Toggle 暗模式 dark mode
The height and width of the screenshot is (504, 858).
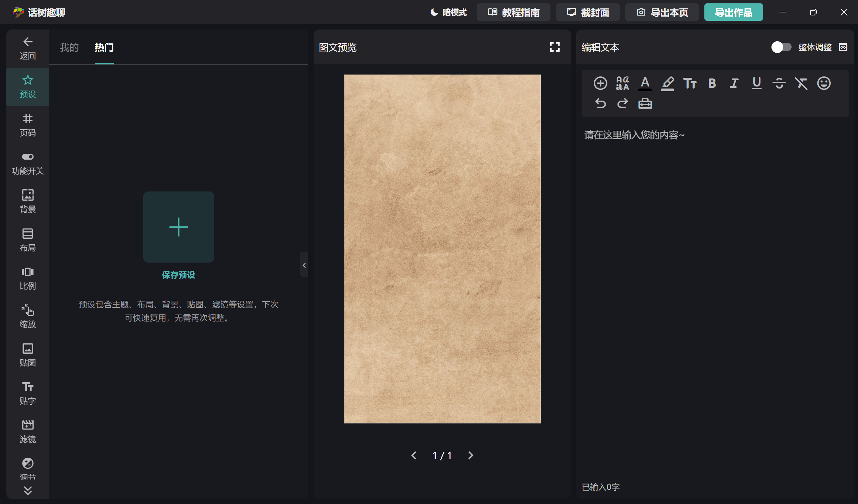tap(448, 12)
